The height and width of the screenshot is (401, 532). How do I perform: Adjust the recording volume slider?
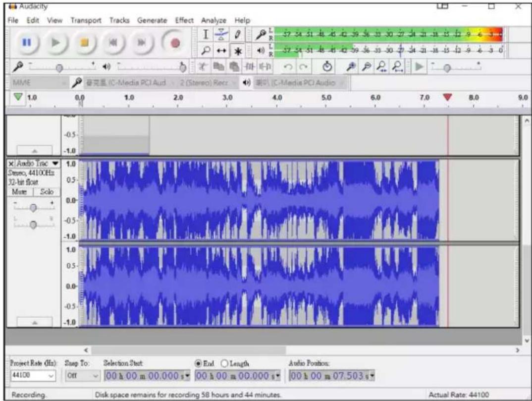pos(59,68)
